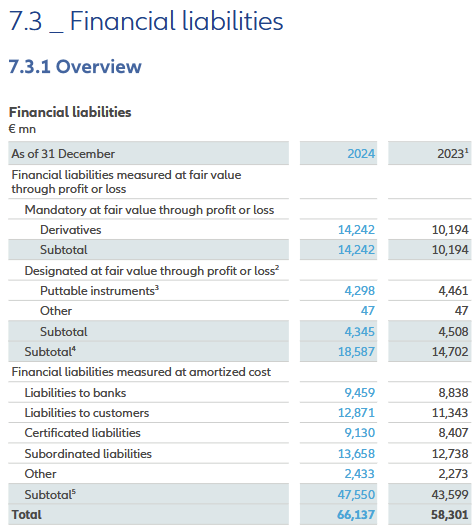
Task: Click 'Mandatory at fair value through profit or loss'
Action: pos(149,210)
